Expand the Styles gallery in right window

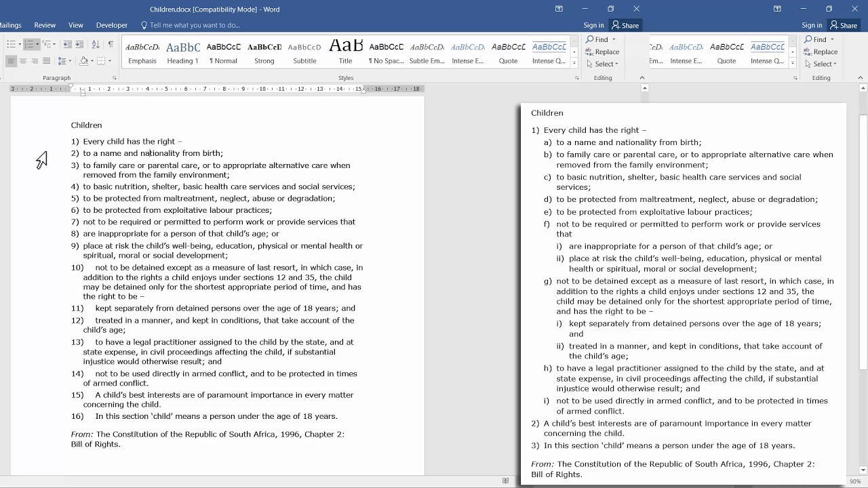[x=792, y=62]
